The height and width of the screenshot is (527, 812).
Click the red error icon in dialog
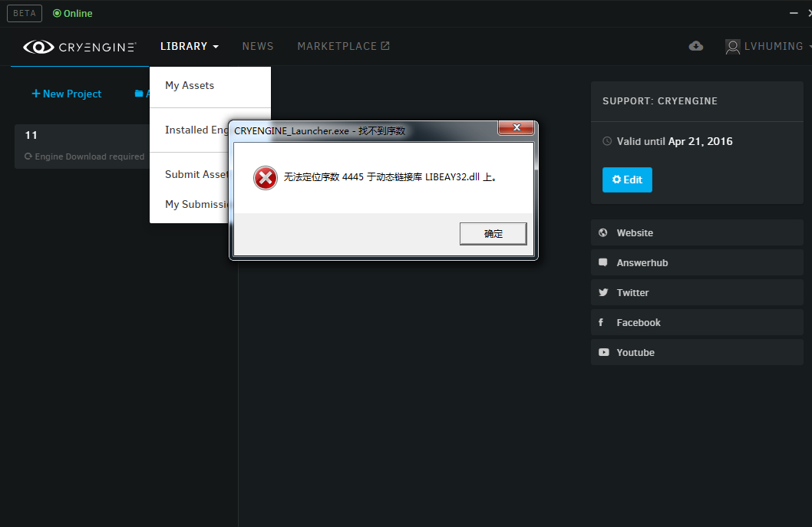pyautogui.click(x=265, y=177)
